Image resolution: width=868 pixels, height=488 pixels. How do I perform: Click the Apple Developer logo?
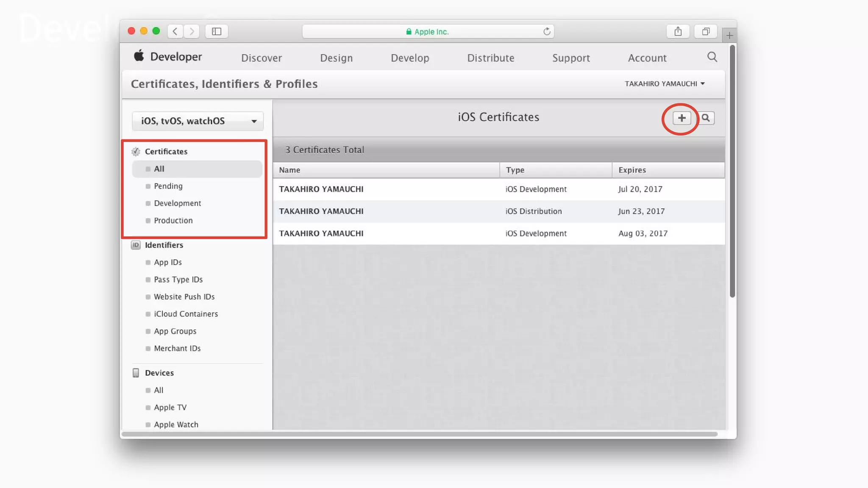pyautogui.click(x=168, y=57)
